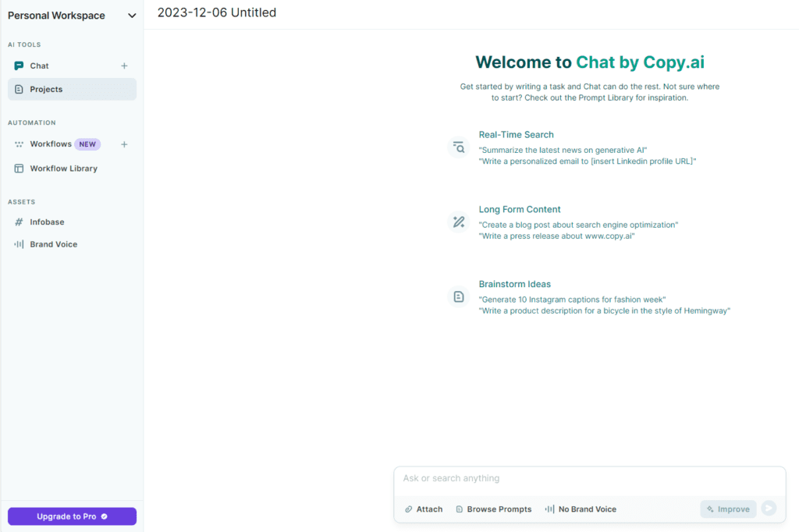Send the message with the arrow icon
The width and height of the screenshot is (799, 532).
[769, 508]
